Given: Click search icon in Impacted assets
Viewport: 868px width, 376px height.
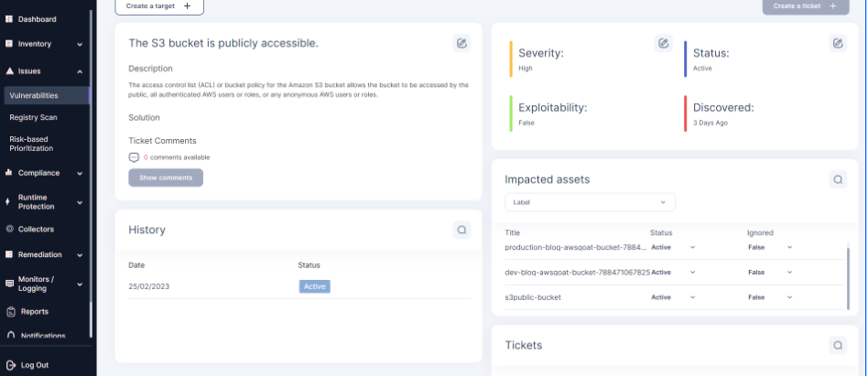Looking at the screenshot, I should (838, 179).
